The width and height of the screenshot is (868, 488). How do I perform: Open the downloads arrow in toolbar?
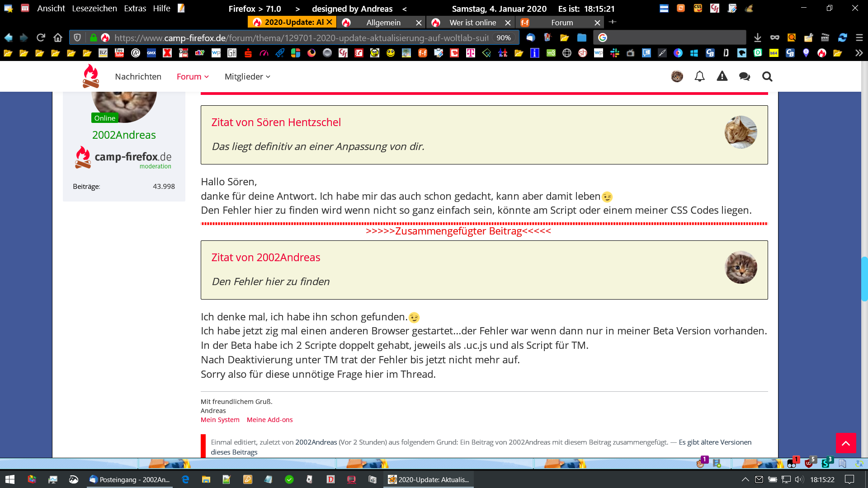click(758, 38)
